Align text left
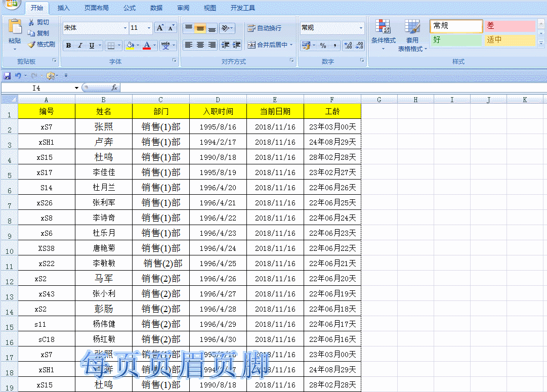The width and height of the screenshot is (547, 392). click(x=189, y=45)
